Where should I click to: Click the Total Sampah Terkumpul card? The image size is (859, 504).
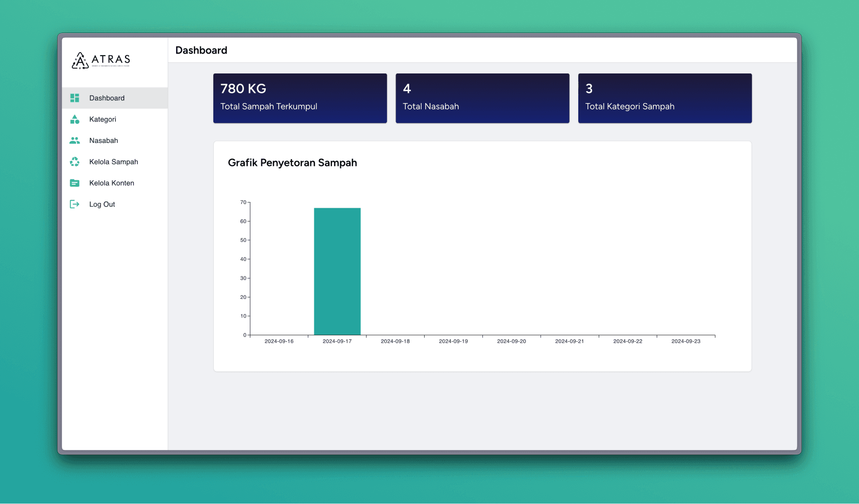pos(300,98)
